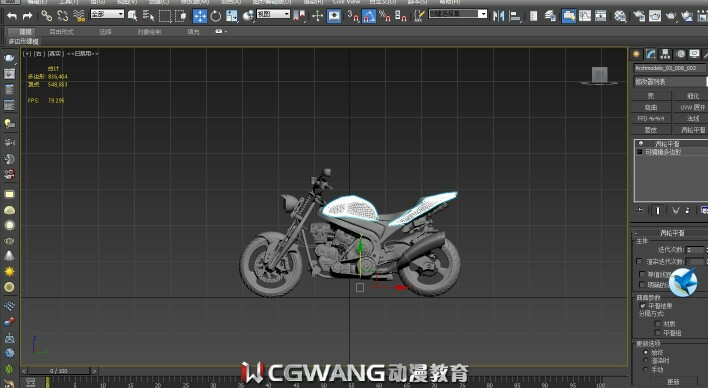708x388 pixels.
Task: Open the Material Editor
Action: coord(620,16)
